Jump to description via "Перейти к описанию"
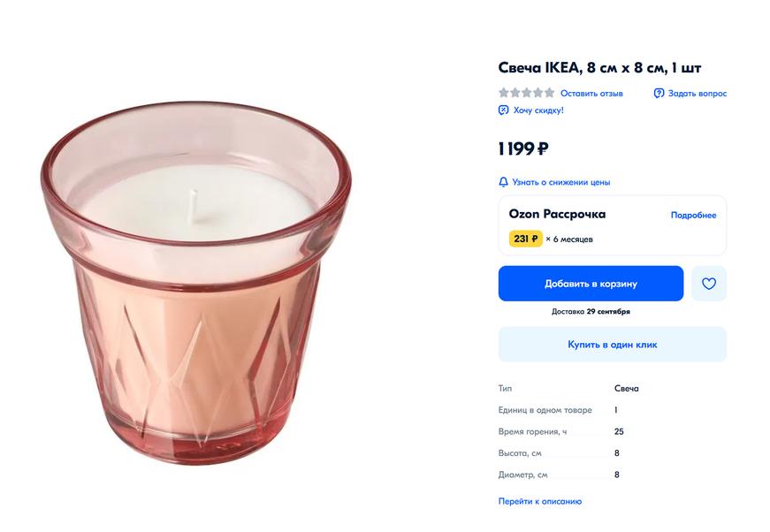The height and width of the screenshot is (532, 770). point(540,501)
